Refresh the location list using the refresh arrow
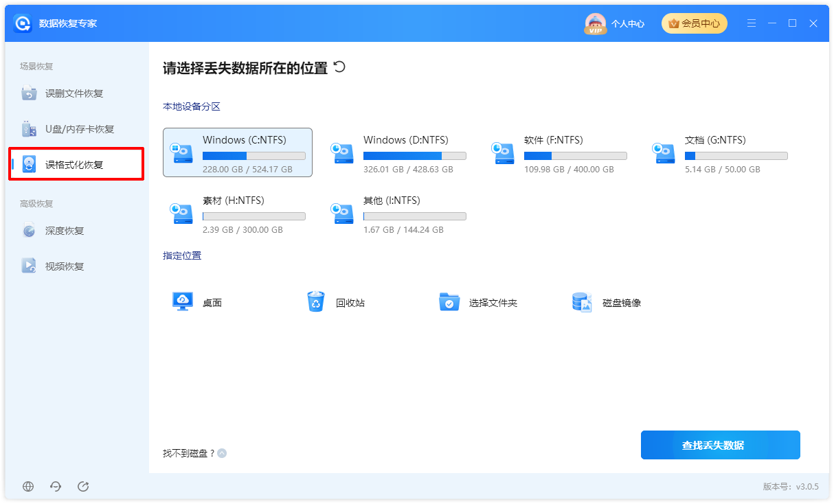The image size is (834, 504). (x=339, y=67)
